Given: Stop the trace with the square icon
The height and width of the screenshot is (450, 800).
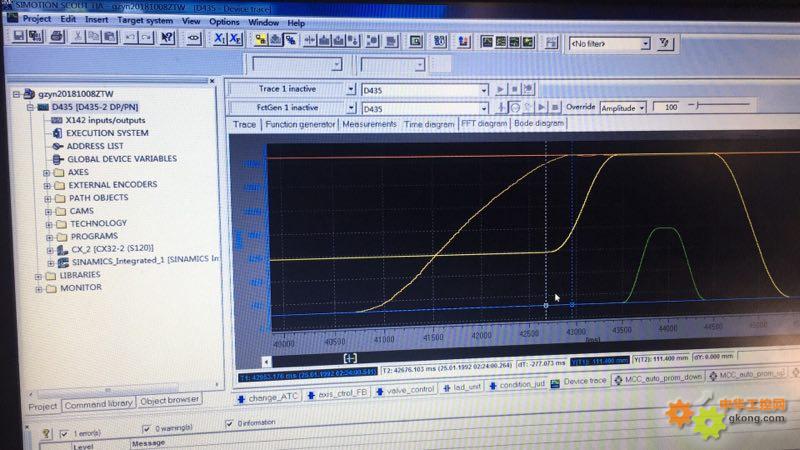Looking at the screenshot, I should 514,89.
